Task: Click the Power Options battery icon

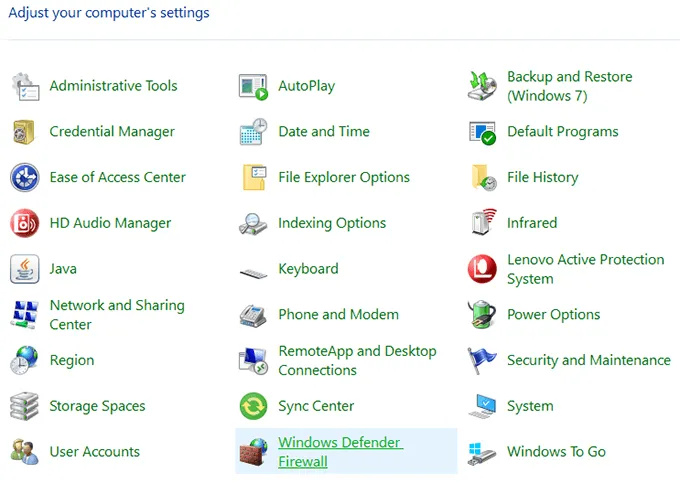Action: coord(483,315)
